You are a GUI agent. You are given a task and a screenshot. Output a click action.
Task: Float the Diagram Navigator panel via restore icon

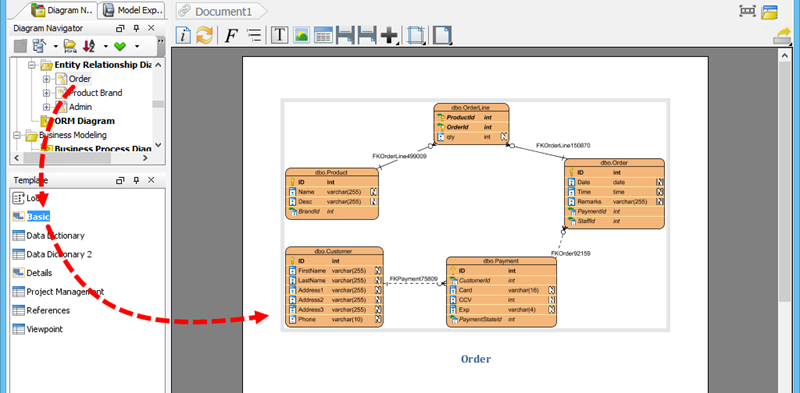coord(120,28)
